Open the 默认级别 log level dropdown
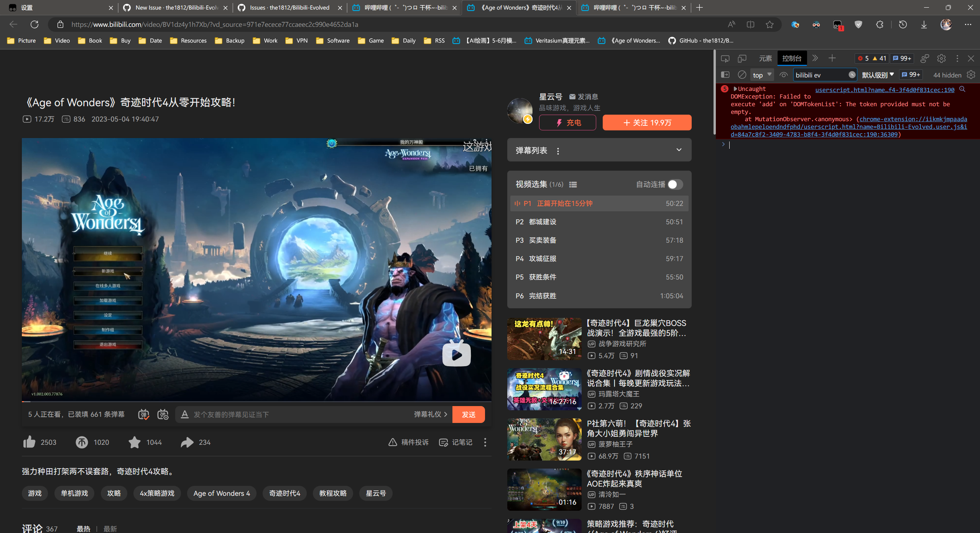 (x=877, y=75)
